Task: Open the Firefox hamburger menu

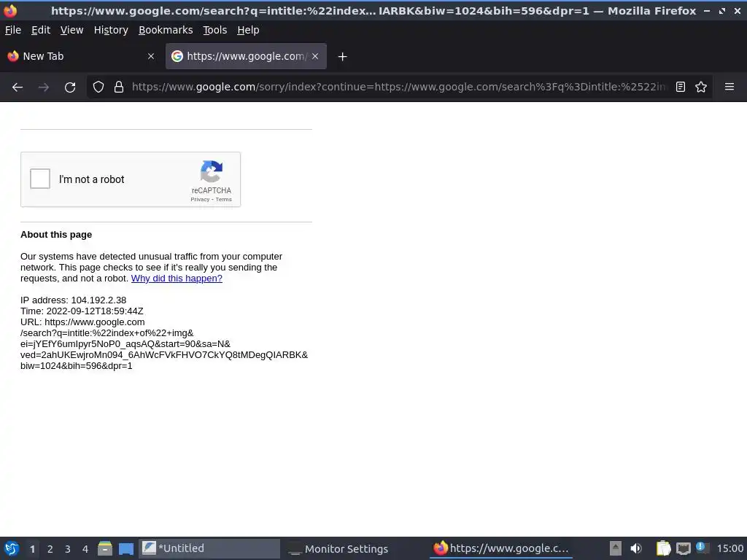Action: (729, 87)
